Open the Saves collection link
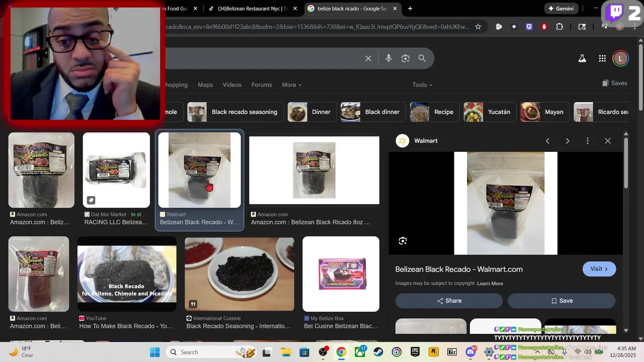Viewport: 644px width, 362px height. click(x=614, y=83)
